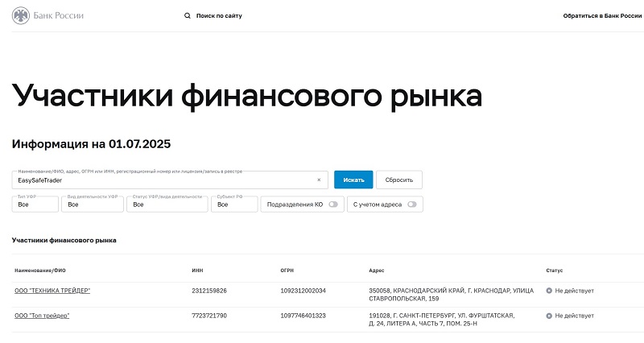Open the Субъект РФ dropdown
644x343 pixels.
click(234, 205)
